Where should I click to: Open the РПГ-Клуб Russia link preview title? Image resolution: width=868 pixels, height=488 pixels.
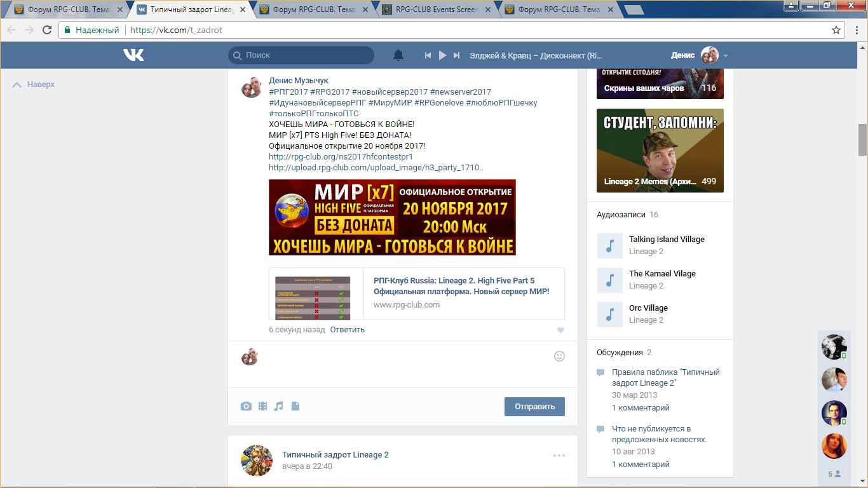[x=461, y=286]
